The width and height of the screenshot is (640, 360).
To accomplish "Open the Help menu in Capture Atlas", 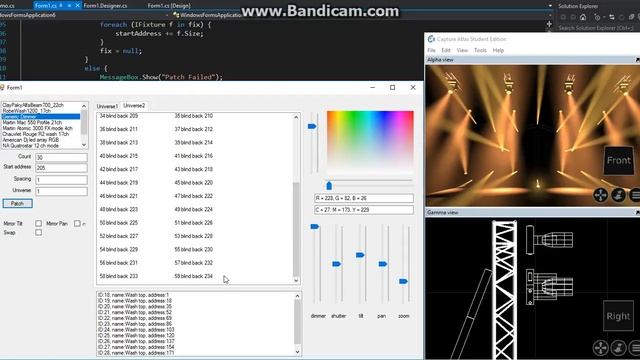I will point(498,50).
